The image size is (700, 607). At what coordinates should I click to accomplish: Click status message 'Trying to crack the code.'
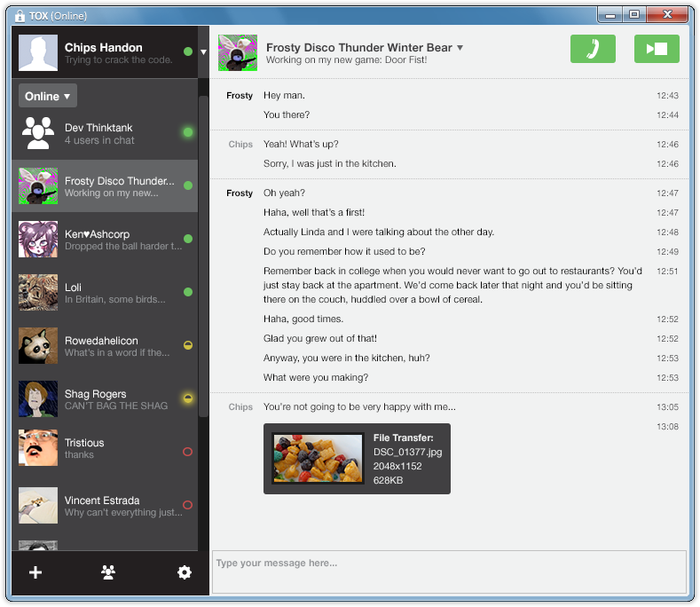[x=118, y=59]
